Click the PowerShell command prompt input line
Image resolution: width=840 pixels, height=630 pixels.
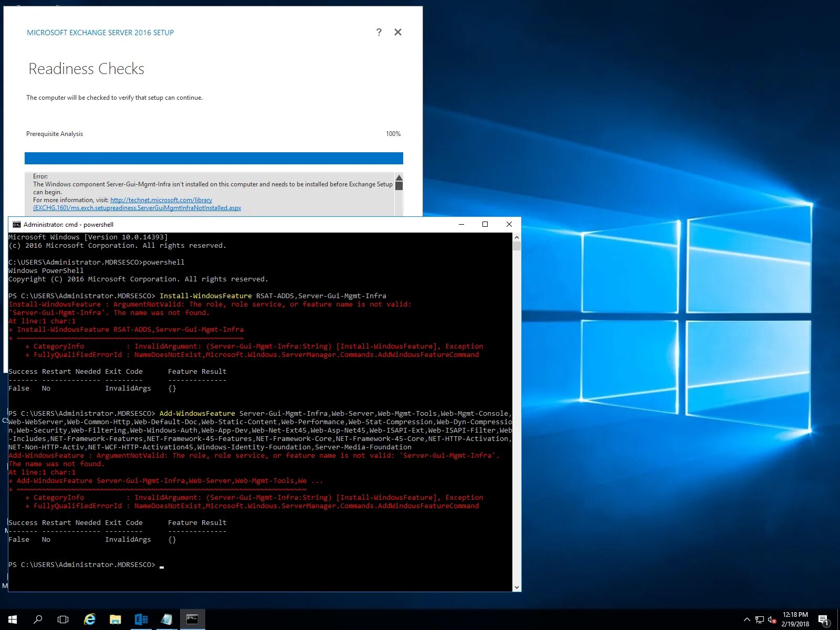[x=162, y=564]
